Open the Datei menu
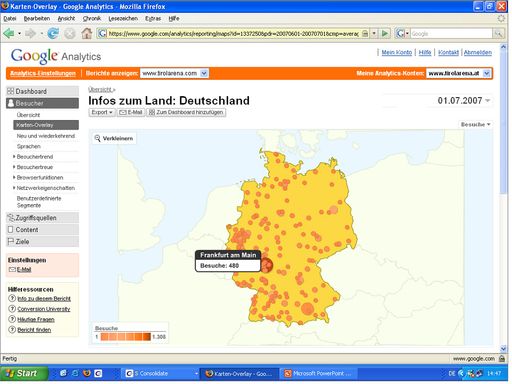 point(10,19)
